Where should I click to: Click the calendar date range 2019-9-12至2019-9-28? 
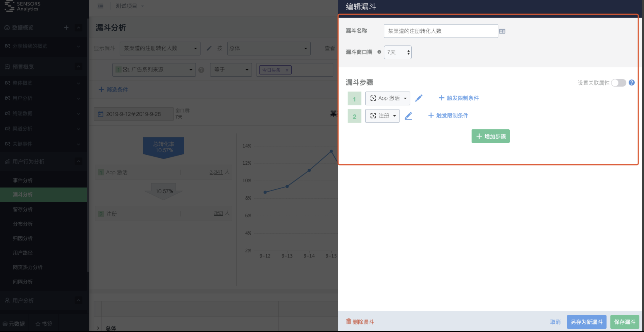(133, 114)
